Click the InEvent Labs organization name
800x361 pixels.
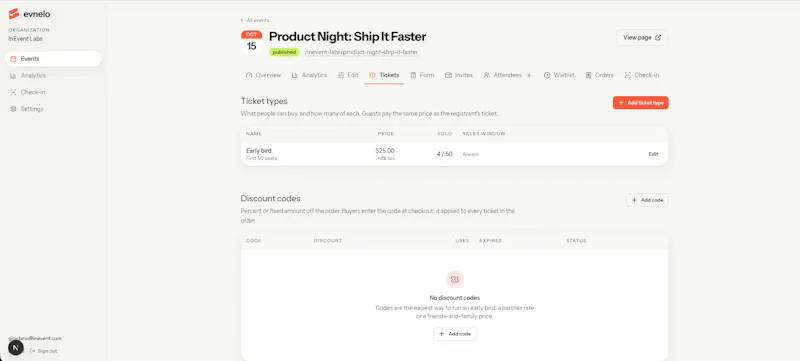click(26, 39)
